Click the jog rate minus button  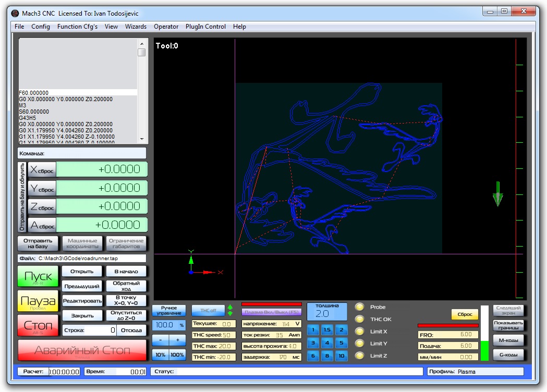161,340
